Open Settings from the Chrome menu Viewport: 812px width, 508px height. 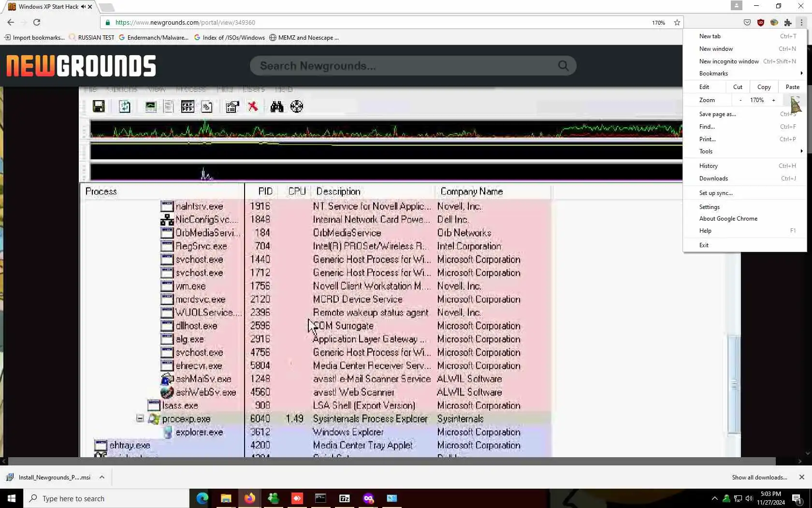coord(745,207)
